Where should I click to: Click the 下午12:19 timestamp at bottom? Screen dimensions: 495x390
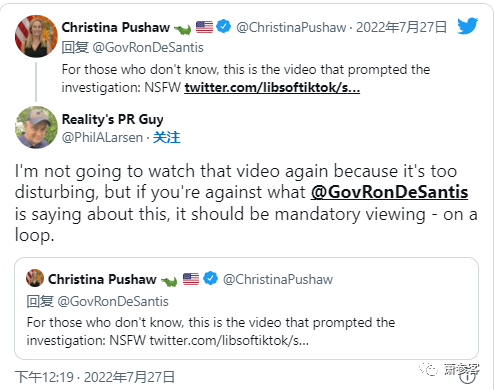pos(44,377)
